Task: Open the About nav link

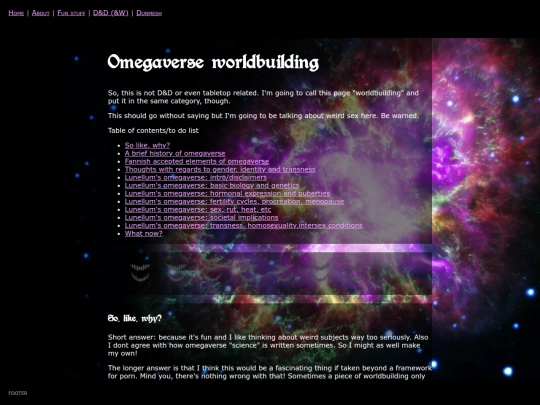Action: point(41,13)
